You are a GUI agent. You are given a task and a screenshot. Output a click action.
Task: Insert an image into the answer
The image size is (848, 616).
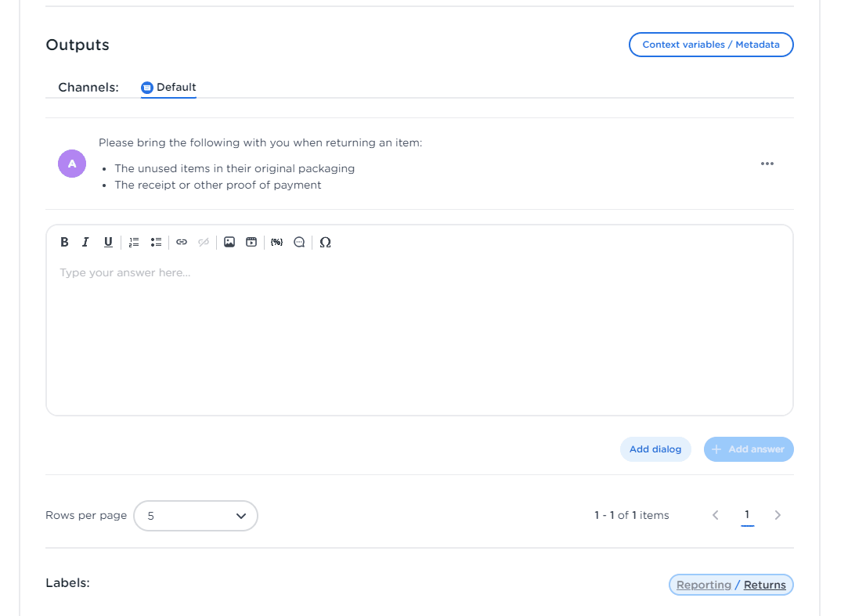[x=229, y=242]
